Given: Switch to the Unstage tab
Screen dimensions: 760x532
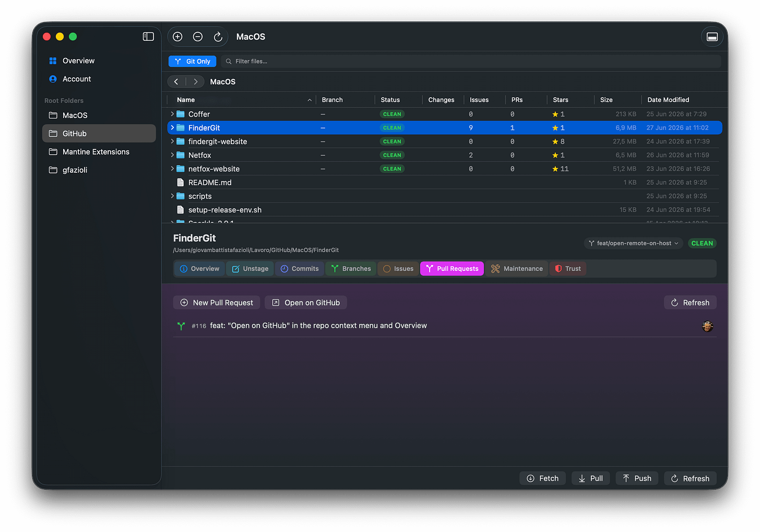Looking at the screenshot, I should click(x=250, y=268).
